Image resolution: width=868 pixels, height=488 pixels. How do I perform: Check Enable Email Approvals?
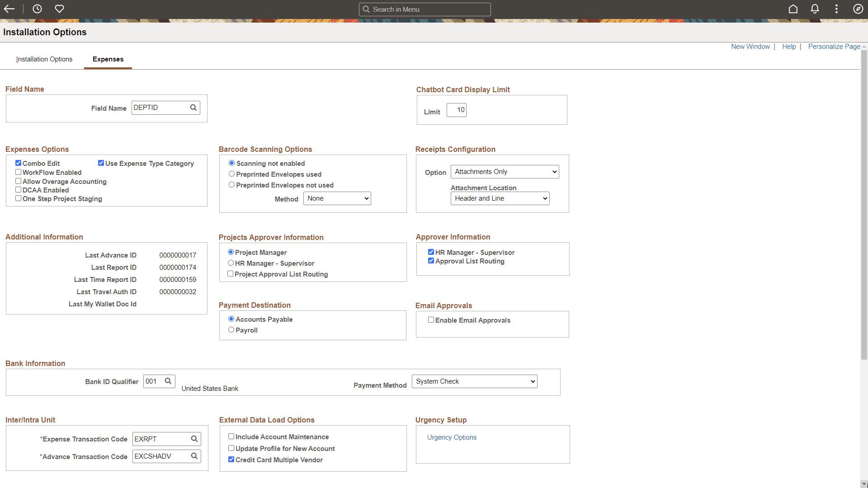pos(431,319)
